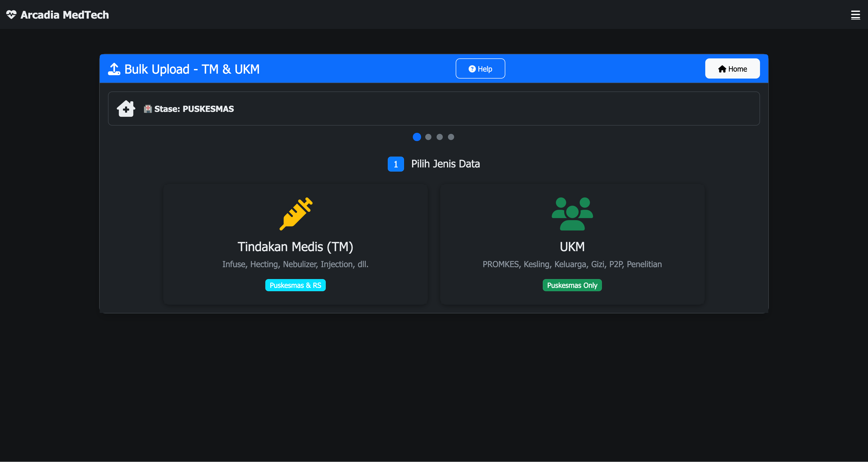Go to the third step indicator dot
Viewport: 868px width, 462px height.
point(439,137)
